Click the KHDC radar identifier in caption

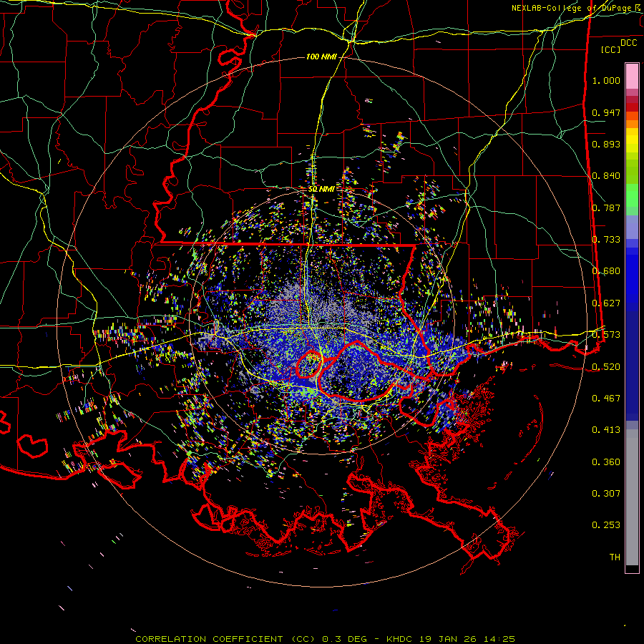[401, 639]
